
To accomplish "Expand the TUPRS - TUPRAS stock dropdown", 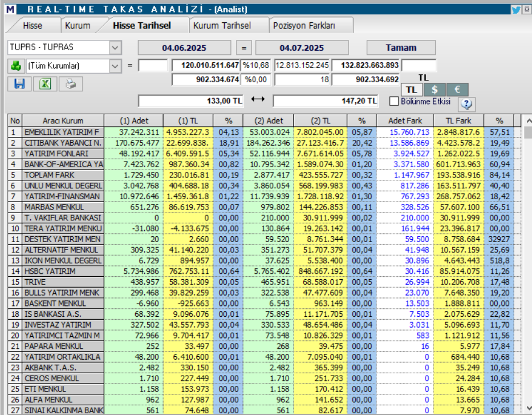I will (x=115, y=47).
